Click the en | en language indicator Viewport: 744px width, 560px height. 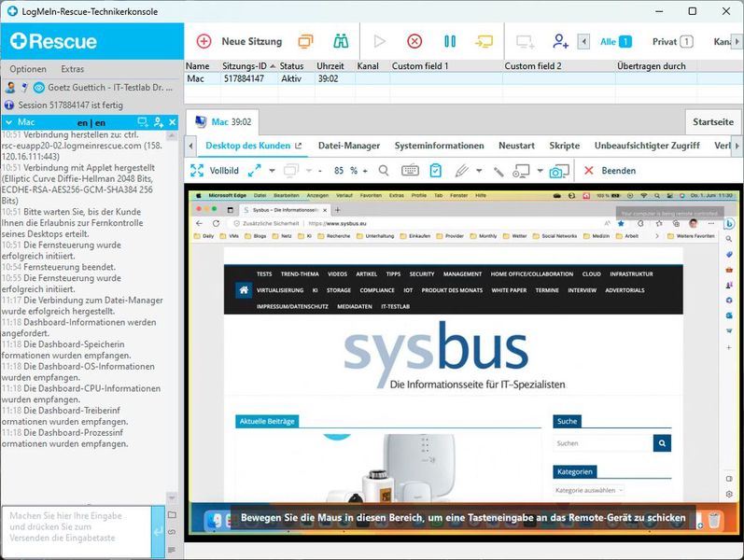tap(91, 123)
